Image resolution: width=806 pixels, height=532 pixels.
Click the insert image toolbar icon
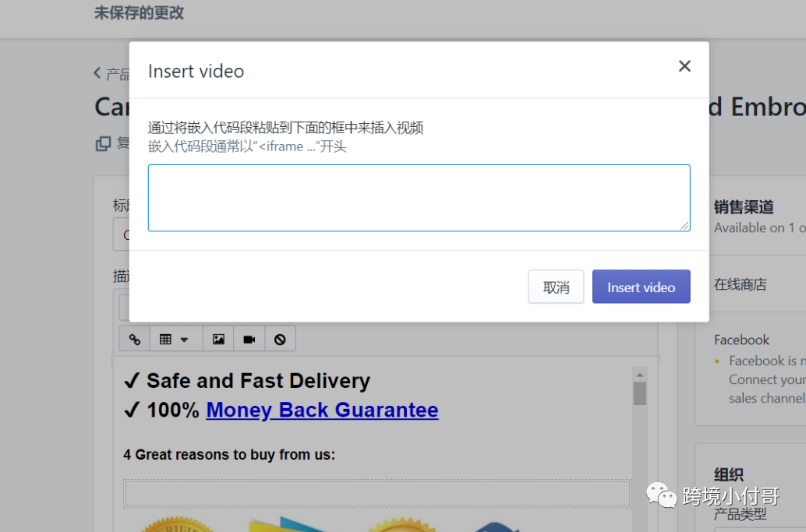218,339
